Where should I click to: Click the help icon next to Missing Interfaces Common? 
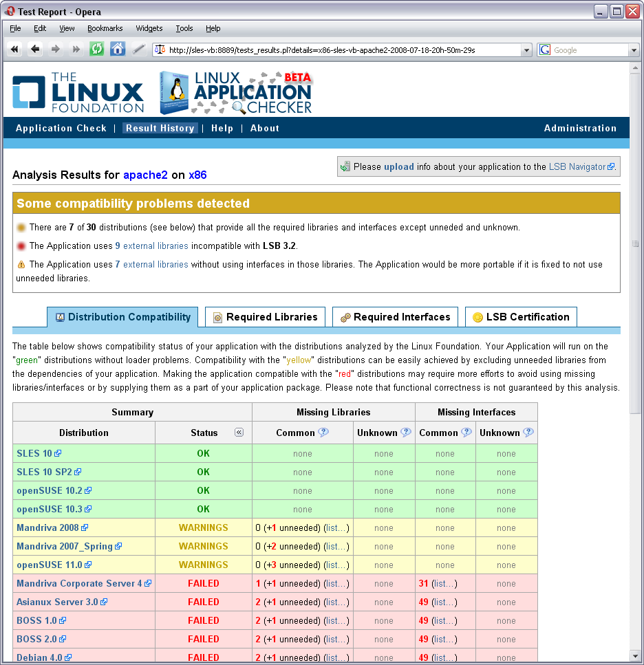click(x=466, y=432)
